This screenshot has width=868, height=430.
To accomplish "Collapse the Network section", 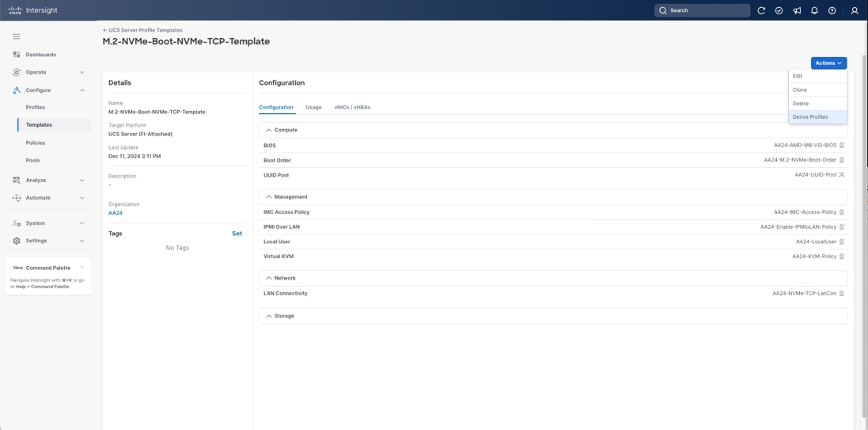I will [x=269, y=278].
